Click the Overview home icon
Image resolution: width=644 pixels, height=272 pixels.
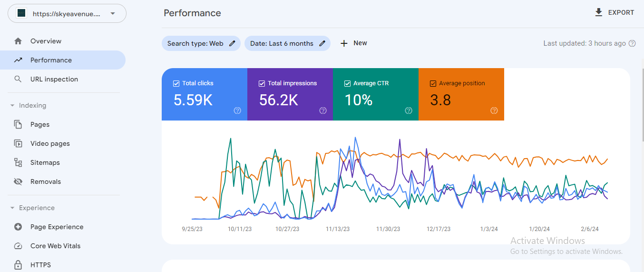pos(18,41)
